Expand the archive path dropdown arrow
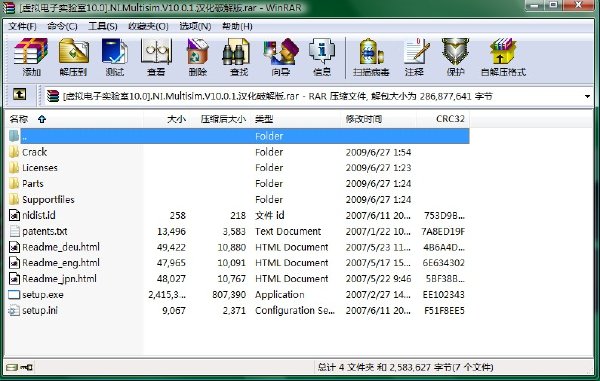The width and height of the screenshot is (600, 381). [x=587, y=96]
